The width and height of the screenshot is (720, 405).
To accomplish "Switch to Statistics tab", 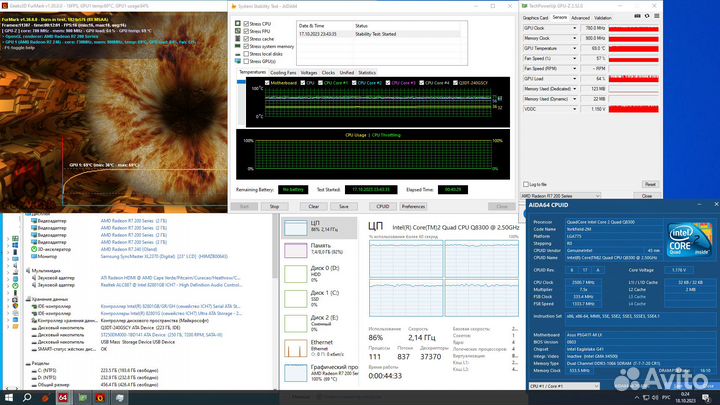I will point(367,73).
